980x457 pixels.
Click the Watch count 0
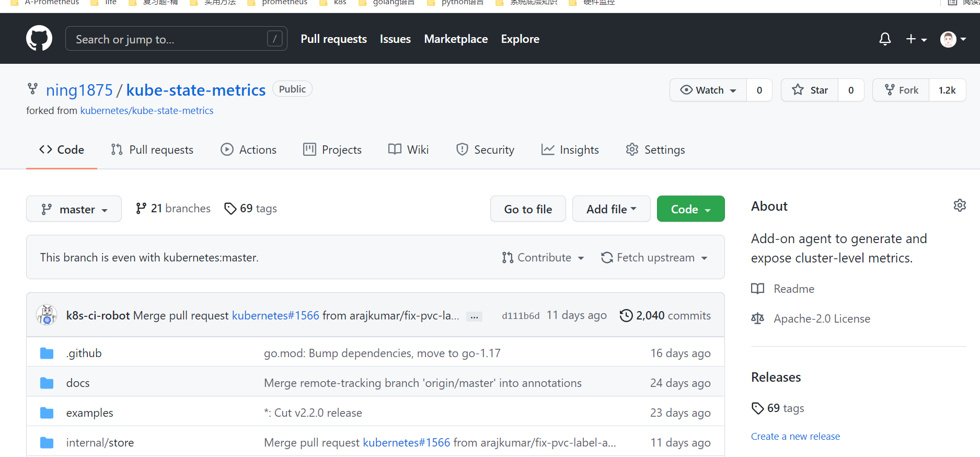(759, 90)
